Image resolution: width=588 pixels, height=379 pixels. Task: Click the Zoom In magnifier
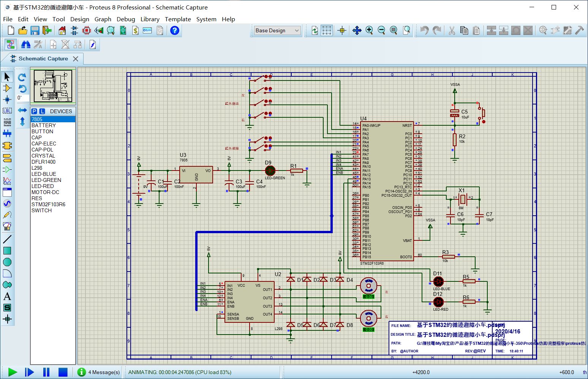tap(369, 30)
